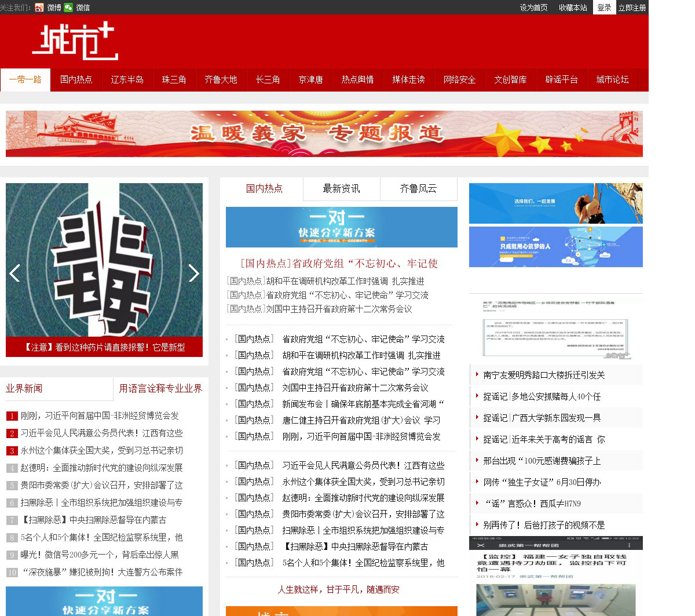Click the 登录 button
This screenshot has width=695, height=616.
click(x=604, y=8)
